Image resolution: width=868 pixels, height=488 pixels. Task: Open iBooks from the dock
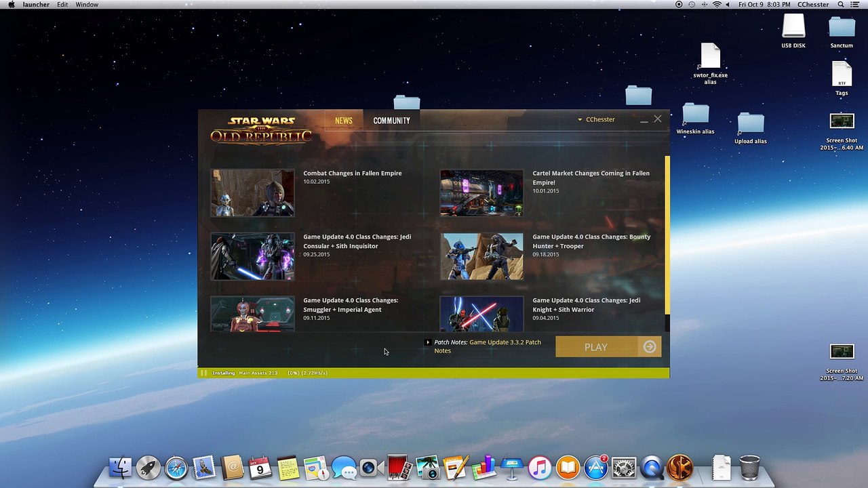pyautogui.click(x=568, y=468)
